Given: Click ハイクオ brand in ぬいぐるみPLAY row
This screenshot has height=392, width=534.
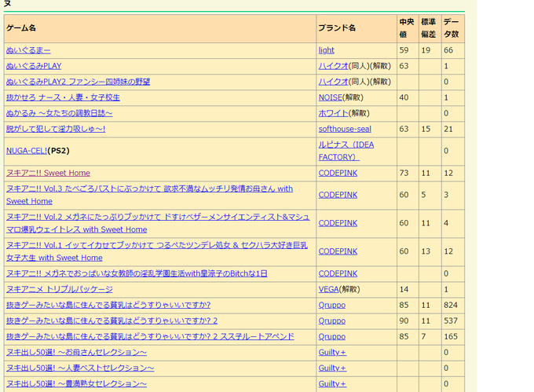Looking at the screenshot, I should (x=334, y=66).
